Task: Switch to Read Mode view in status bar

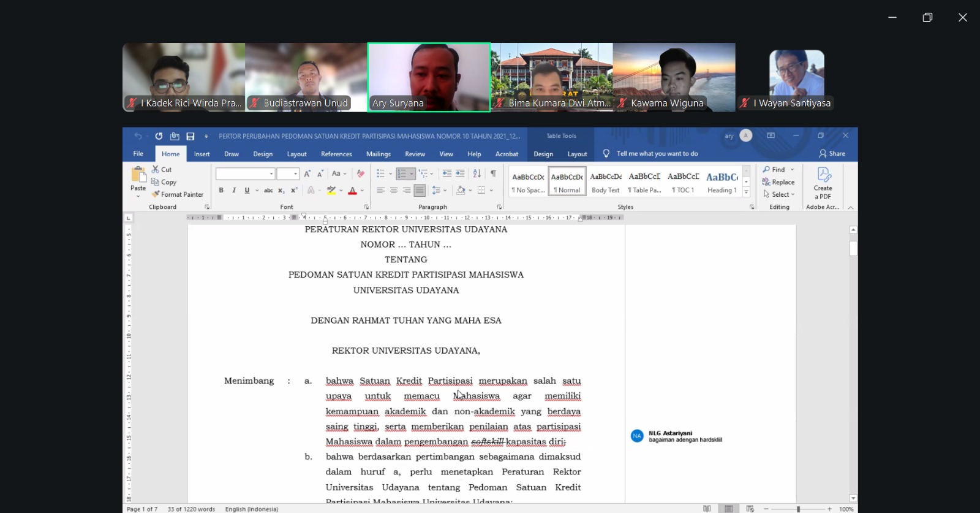Action: pyautogui.click(x=707, y=509)
